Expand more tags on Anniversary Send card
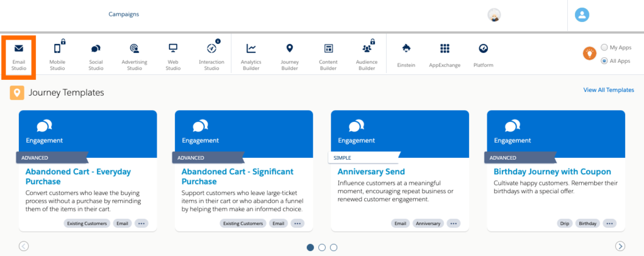 pos(453,223)
